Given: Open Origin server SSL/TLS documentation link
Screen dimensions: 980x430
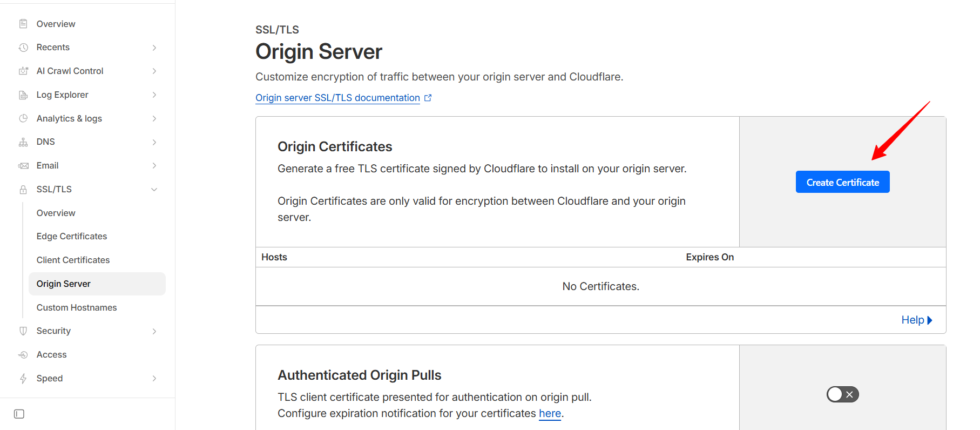Looking at the screenshot, I should pos(337,98).
